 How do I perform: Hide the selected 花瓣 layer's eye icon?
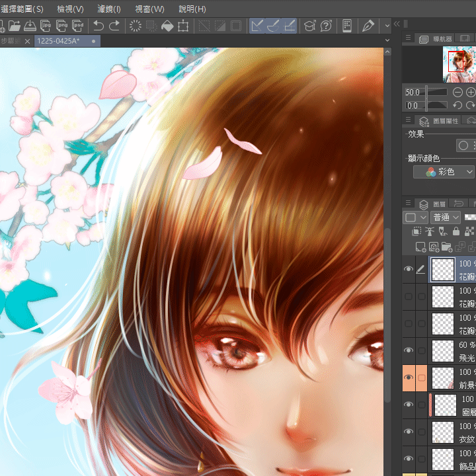[x=409, y=269]
